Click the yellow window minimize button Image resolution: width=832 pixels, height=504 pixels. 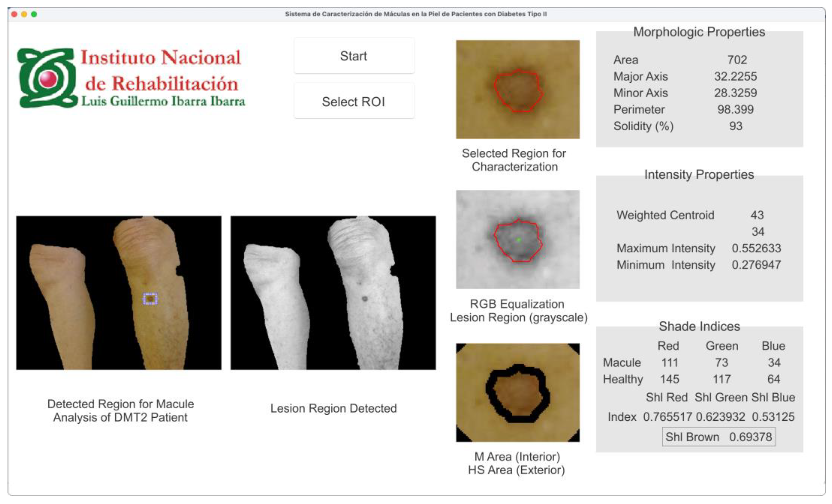(24, 14)
